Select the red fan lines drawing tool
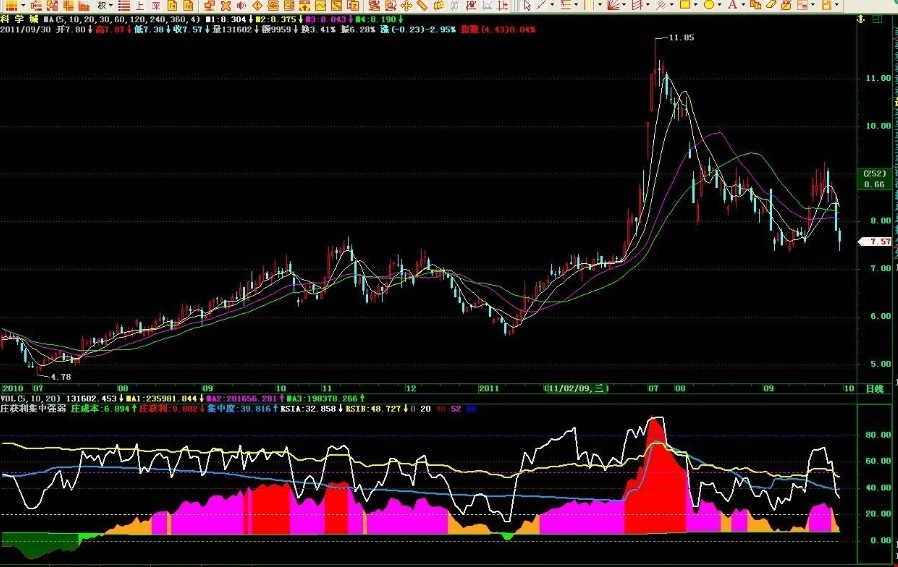The image size is (898, 567). click(613, 5)
